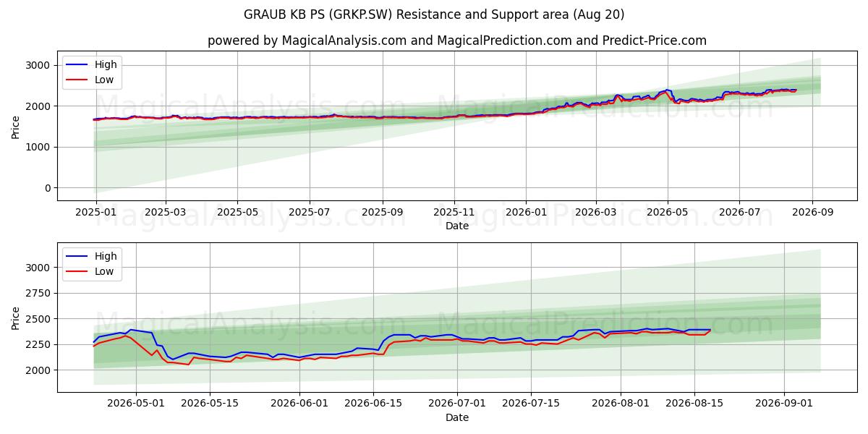The height and width of the screenshot is (434, 868).
Task: Click the '2026-09' date tick label
Action: click(812, 213)
